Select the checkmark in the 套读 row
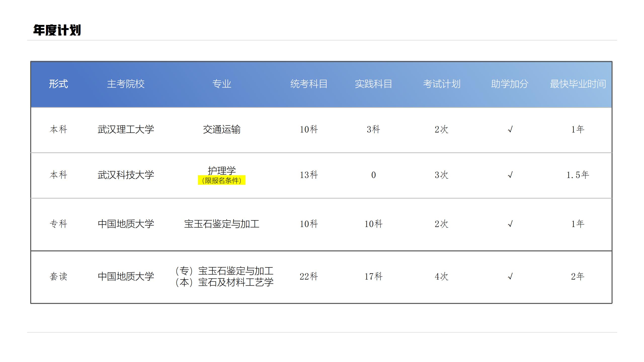The image size is (644, 362). point(510,277)
